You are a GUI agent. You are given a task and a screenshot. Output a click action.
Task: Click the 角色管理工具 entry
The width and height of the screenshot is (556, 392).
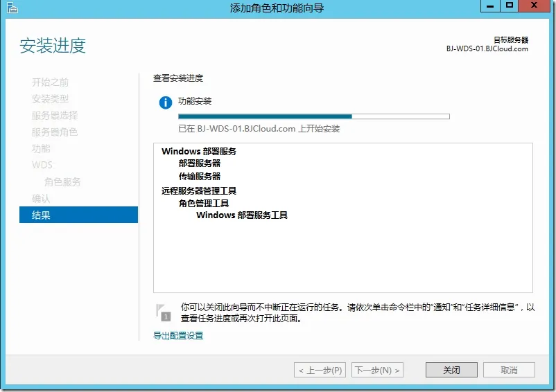(x=204, y=203)
